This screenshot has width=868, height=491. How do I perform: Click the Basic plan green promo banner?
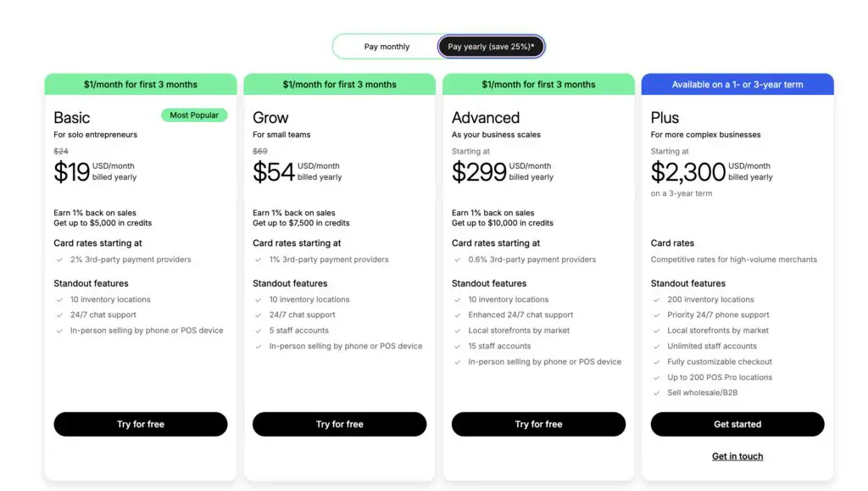[x=141, y=84]
